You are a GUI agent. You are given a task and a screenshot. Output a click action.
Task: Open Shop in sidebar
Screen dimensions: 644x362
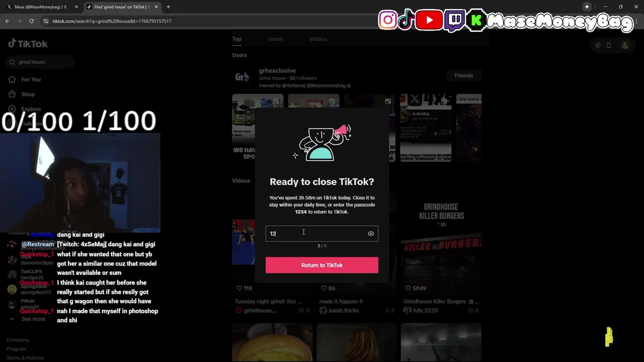click(x=28, y=94)
